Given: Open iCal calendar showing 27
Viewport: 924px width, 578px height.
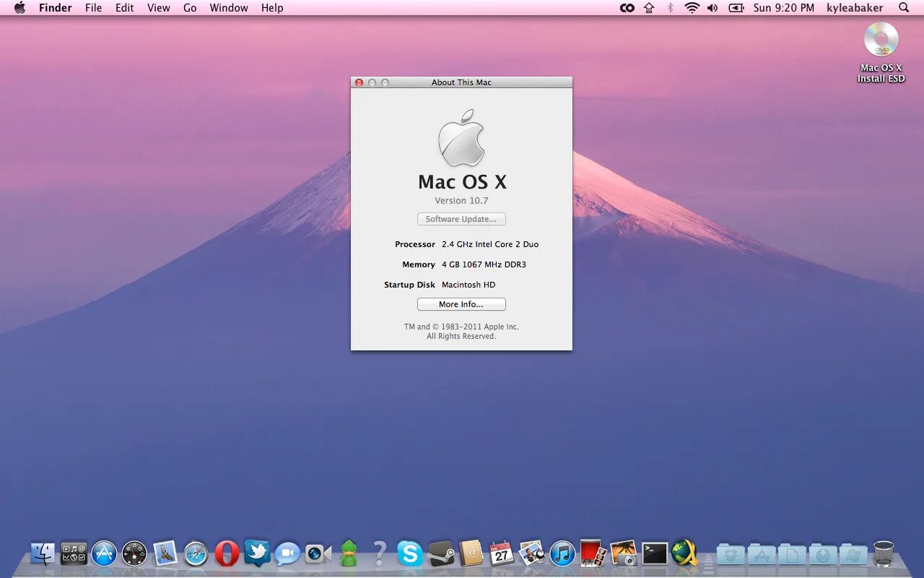Looking at the screenshot, I should pyautogui.click(x=502, y=553).
